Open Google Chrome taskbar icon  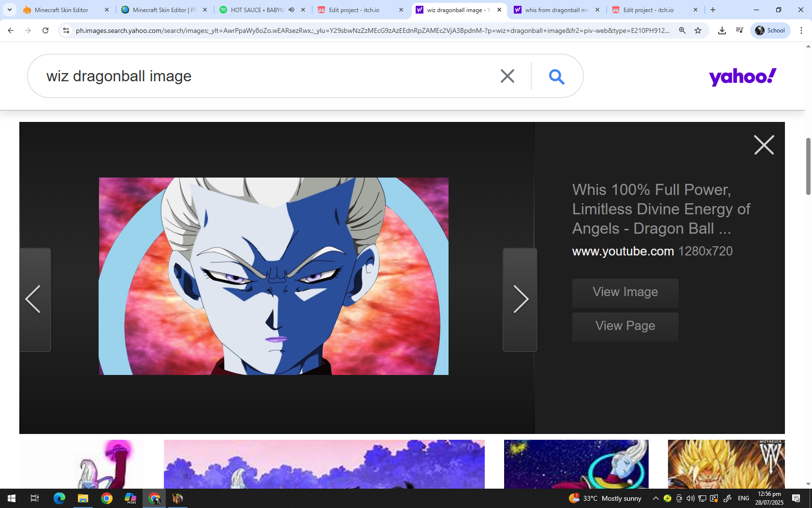tap(107, 498)
